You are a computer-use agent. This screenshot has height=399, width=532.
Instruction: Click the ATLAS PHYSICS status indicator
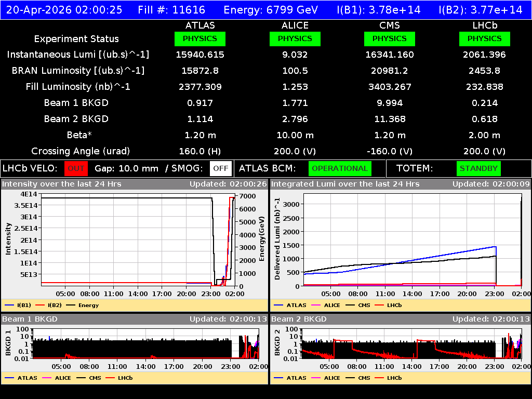click(200, 38)
